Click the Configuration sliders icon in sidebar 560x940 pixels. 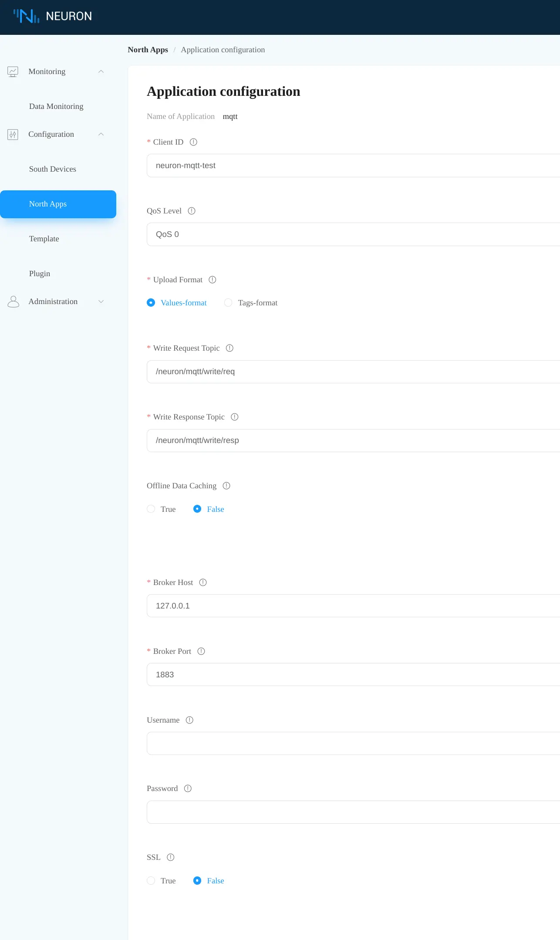tap(13, 134)
